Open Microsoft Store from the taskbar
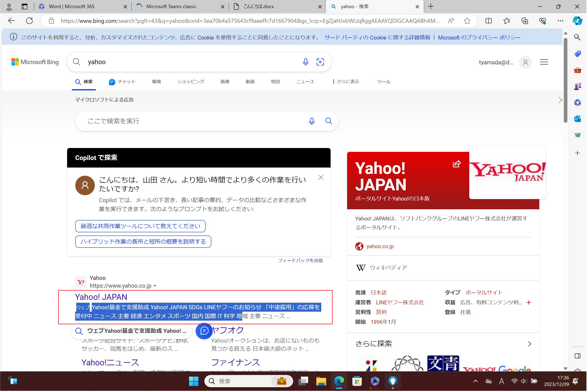587x392 pixels. coord(357,382)
